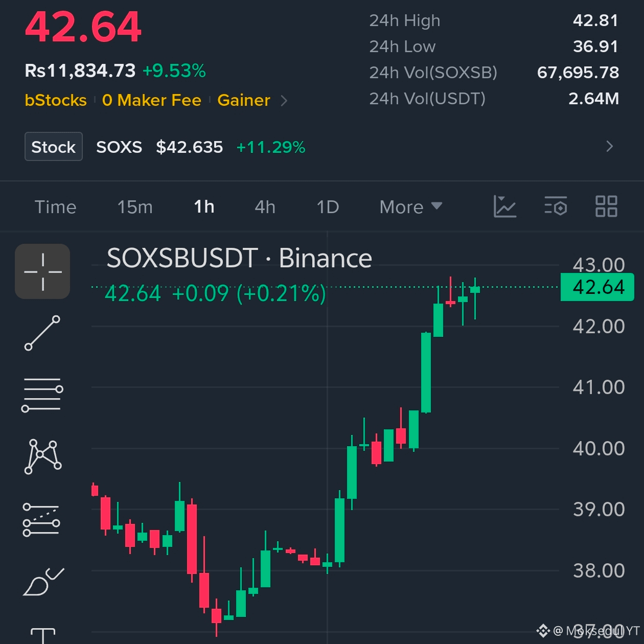644x644 pixels.
Task: Pick the projection forecasting tool
Action: point(41,520)
